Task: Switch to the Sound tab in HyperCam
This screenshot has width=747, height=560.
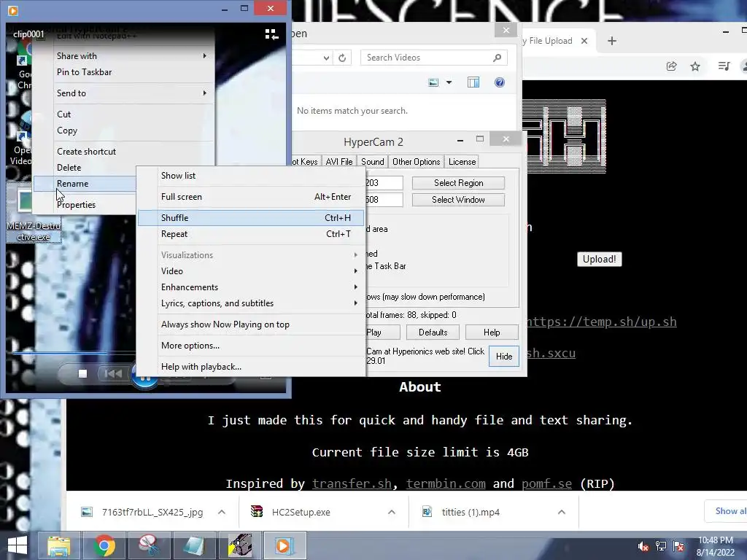Action: tap(373, 162)
